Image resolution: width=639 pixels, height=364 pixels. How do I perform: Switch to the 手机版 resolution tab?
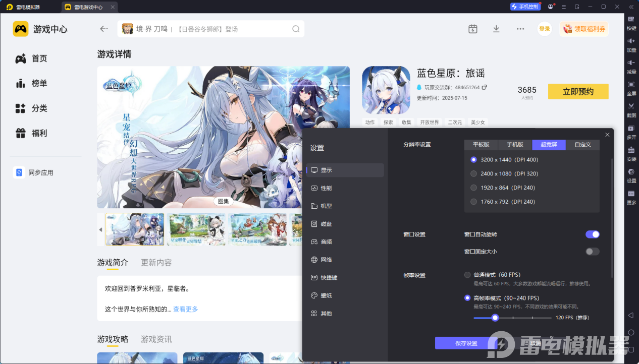click(x=515, y=145)
